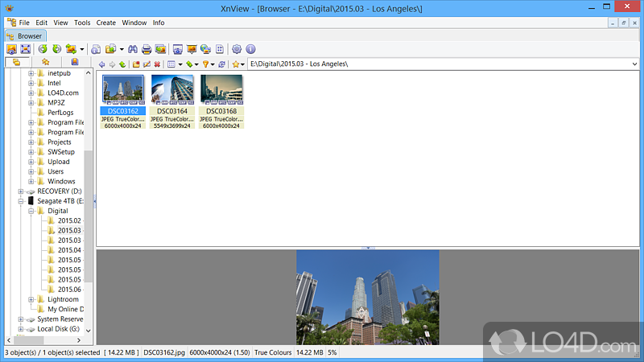Open the filter dropdown arrow
The height and width of the screenshot is (362, 644).
(x=213, y=64)
